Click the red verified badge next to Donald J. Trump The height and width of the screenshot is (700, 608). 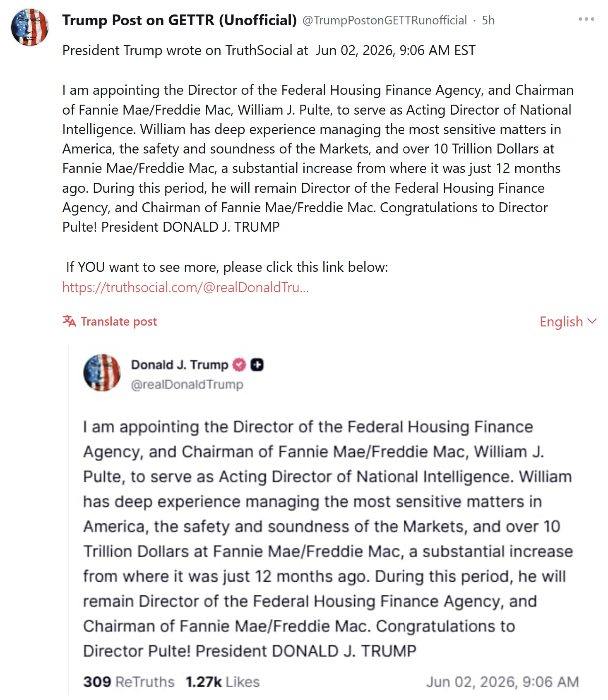(x=239, y=365)
